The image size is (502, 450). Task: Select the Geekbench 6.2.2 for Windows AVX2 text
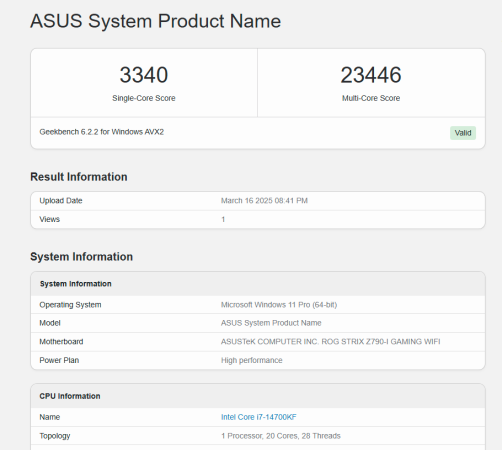102,132
